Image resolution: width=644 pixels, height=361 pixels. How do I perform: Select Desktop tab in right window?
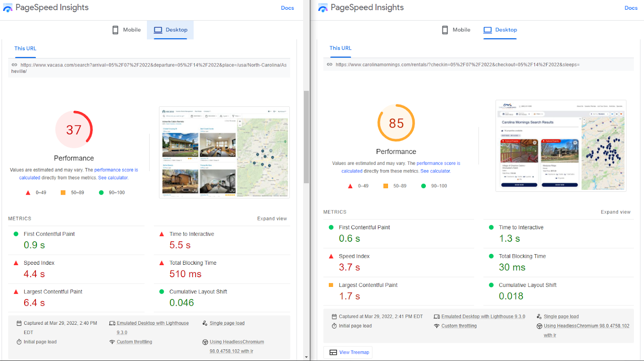click(500, 30)
